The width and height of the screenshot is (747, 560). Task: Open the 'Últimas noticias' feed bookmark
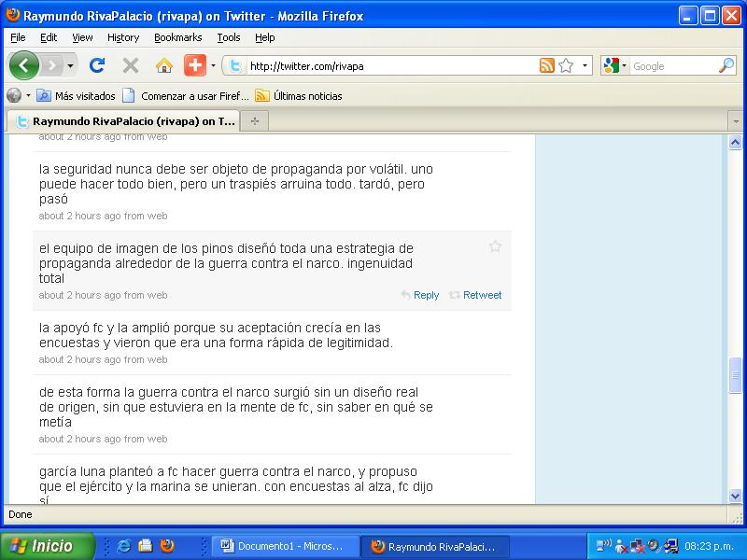click(299, 96)
